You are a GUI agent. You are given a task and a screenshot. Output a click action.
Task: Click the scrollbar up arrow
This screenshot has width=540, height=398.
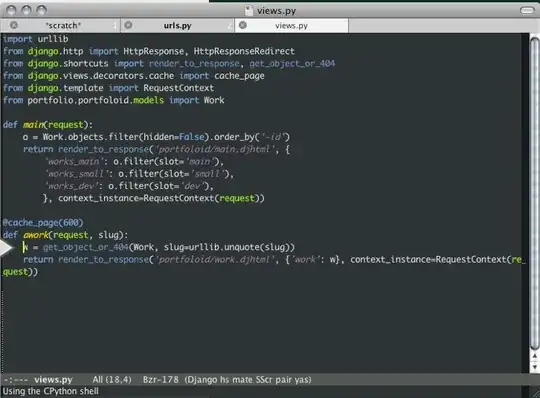tap(534, 356)
